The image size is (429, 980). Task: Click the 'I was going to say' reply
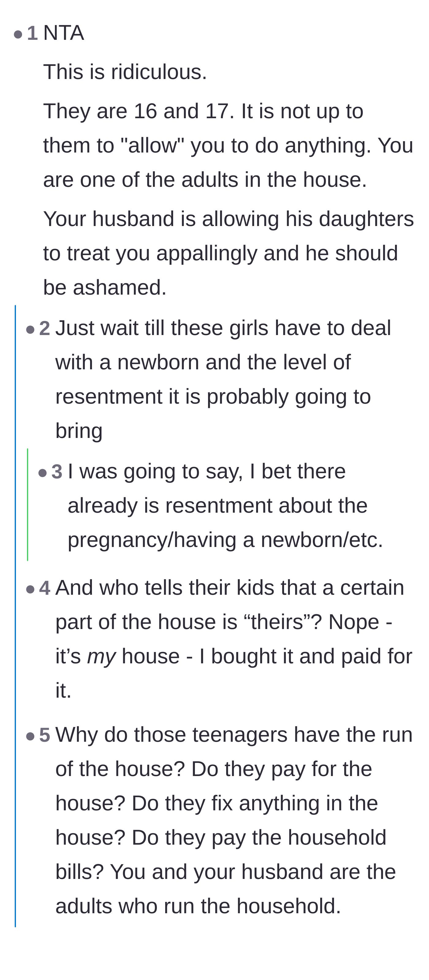click(x=225, y=506)
